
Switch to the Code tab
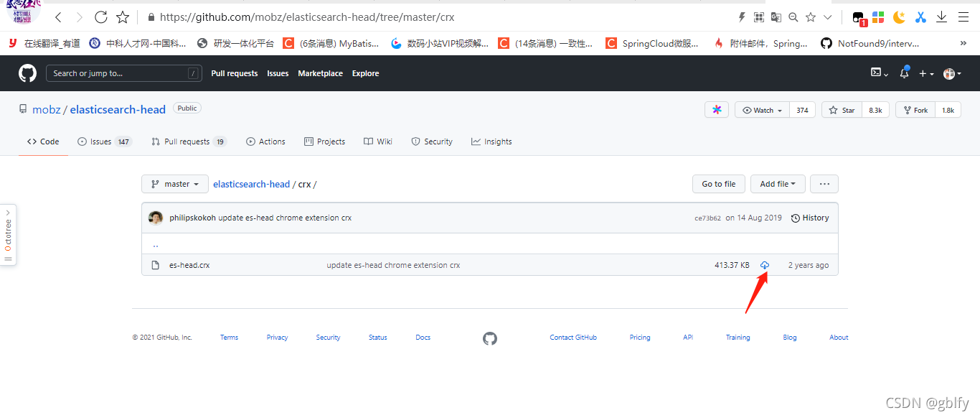click(43, 141)
